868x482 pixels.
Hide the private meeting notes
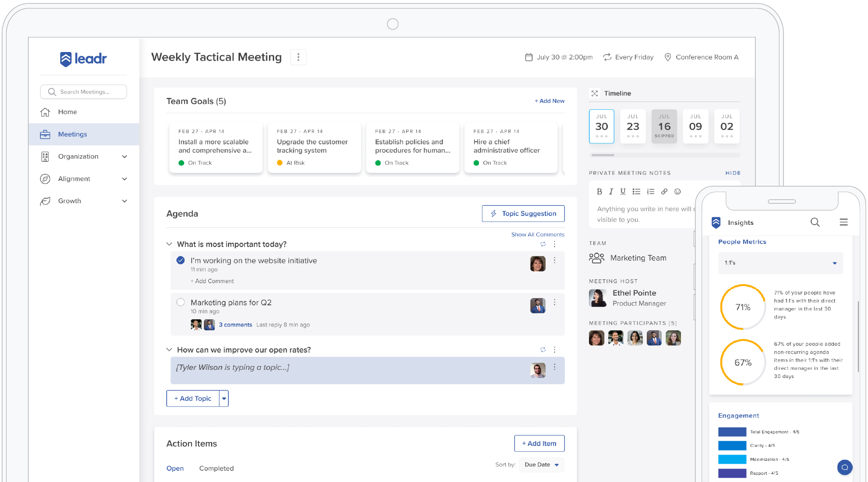(733, 173)
